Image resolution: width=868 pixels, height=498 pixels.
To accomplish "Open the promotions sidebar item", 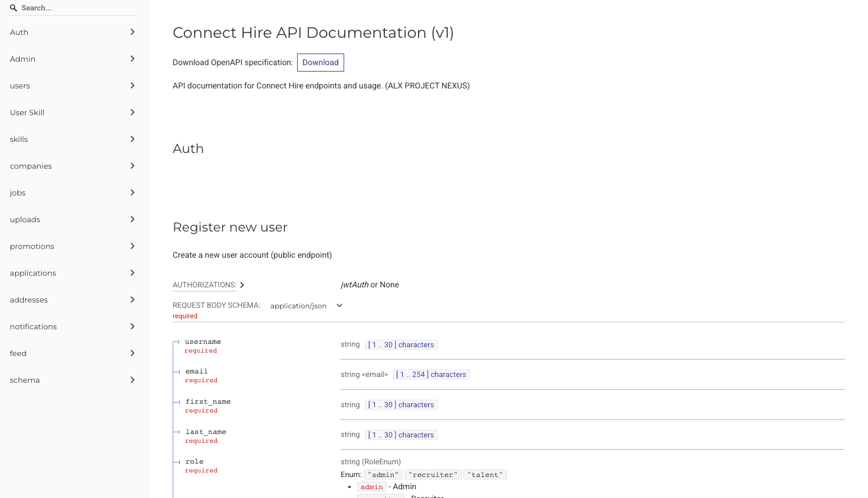I will coord(74,246).
